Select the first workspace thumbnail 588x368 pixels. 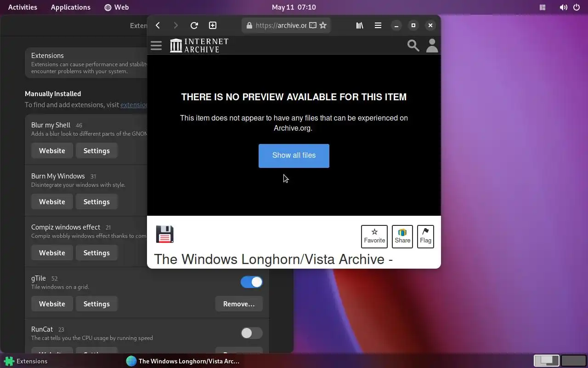tap(546, 360)
